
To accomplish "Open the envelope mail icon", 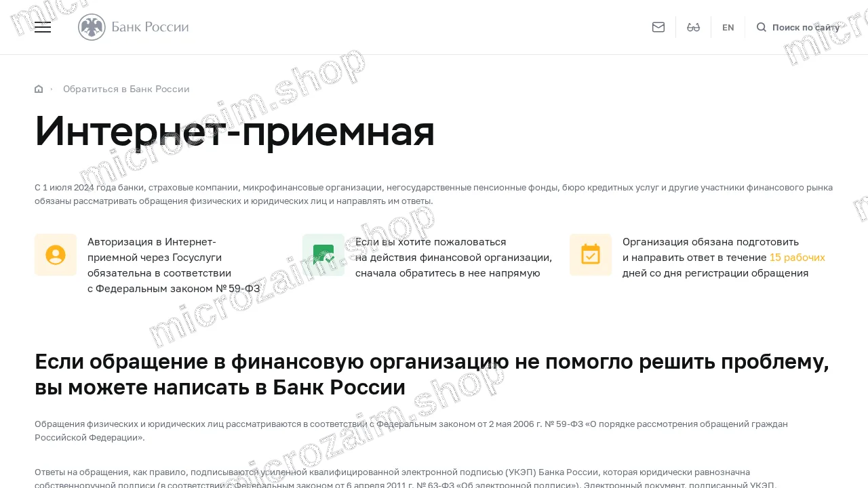I will [x=658, y=27].
